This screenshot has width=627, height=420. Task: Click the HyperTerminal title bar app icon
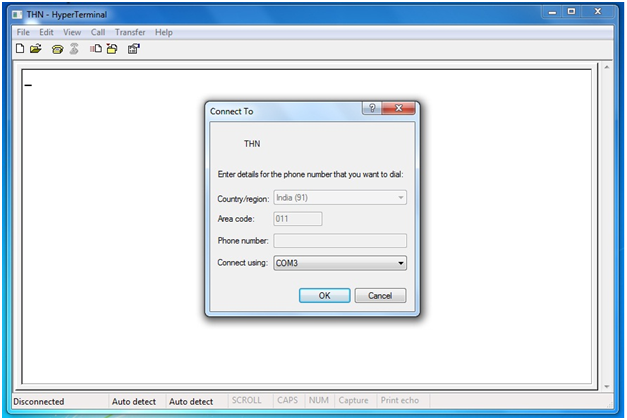(17, 15)
